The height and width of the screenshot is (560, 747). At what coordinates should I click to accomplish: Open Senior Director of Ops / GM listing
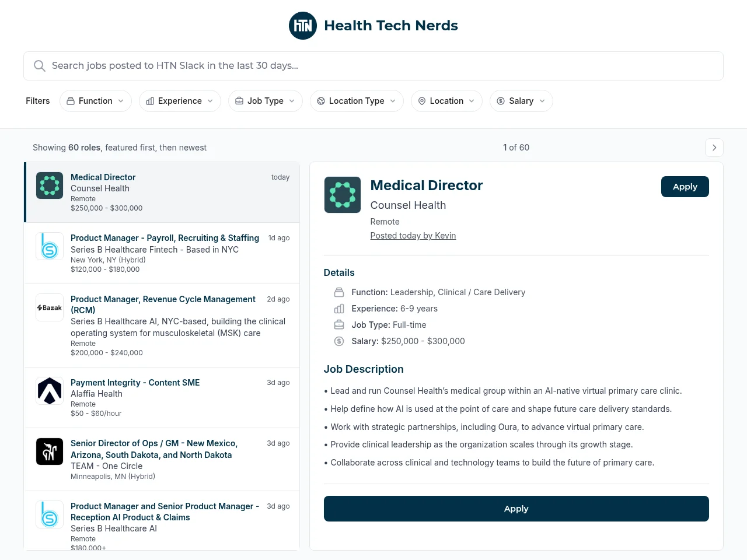162,460
